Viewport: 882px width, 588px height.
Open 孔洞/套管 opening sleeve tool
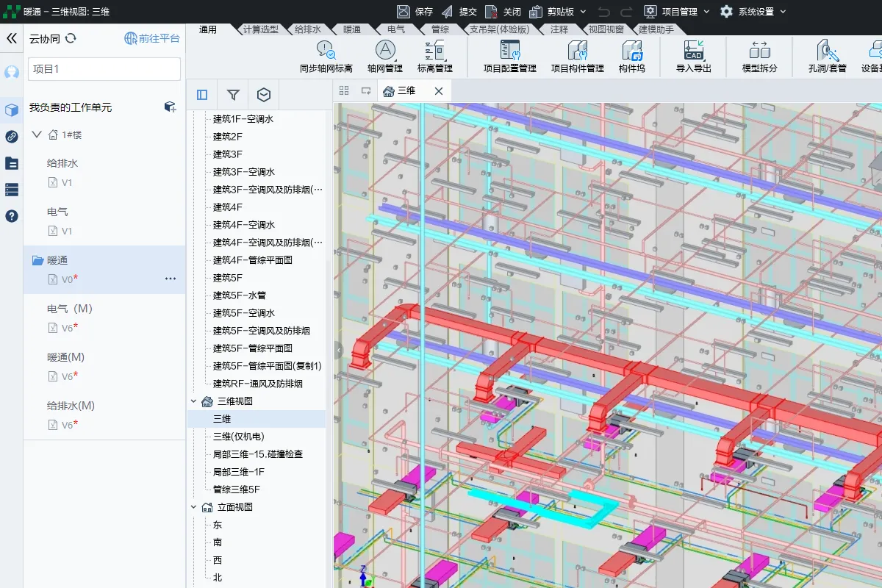(x=827, y=51)
